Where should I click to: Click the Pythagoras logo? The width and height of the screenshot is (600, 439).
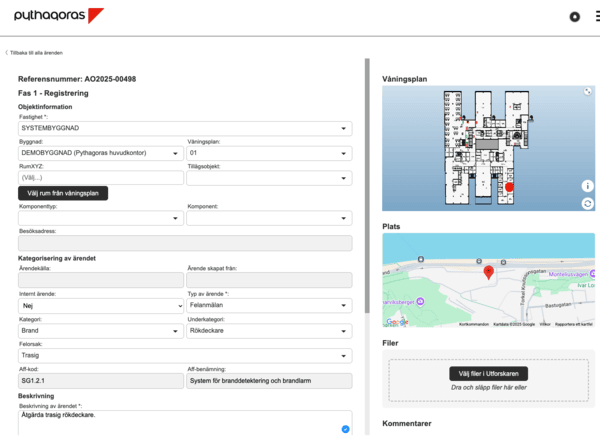(59, 15)
